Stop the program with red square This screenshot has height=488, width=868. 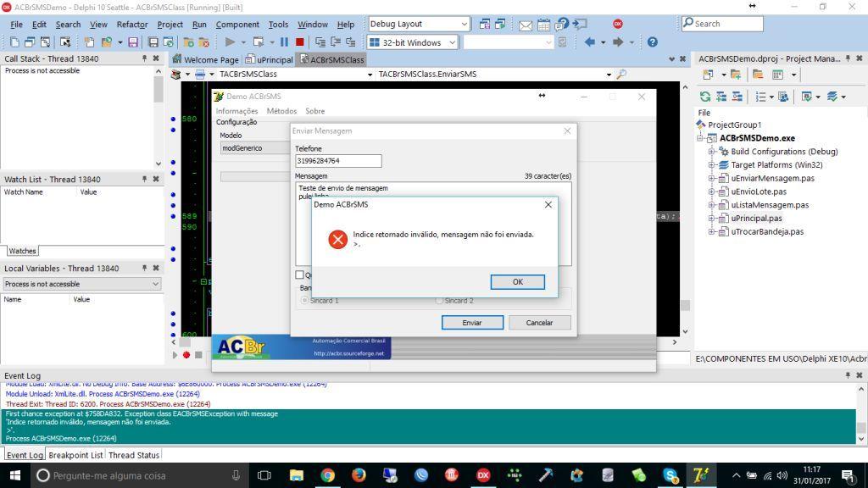pyautogui.click(x=299, y=42)
